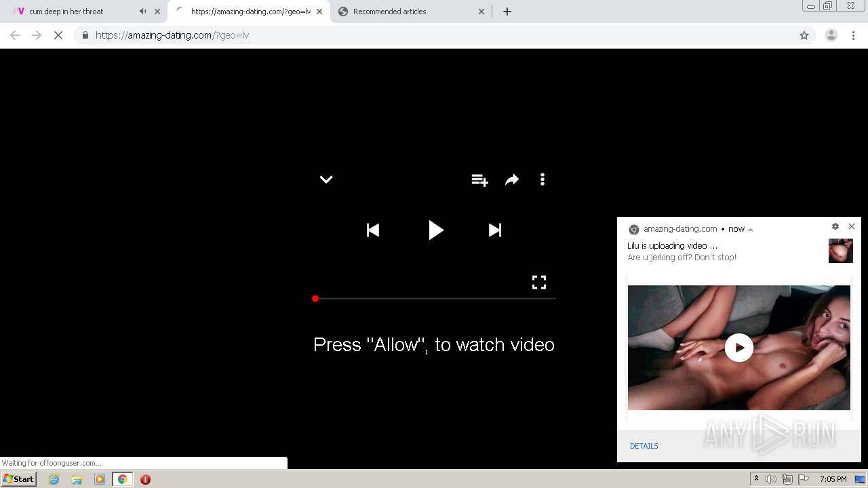Viewport: 868px width, 488px height.
Task: Share the video with the arrow icon
Action: click(x=512, y=180)
